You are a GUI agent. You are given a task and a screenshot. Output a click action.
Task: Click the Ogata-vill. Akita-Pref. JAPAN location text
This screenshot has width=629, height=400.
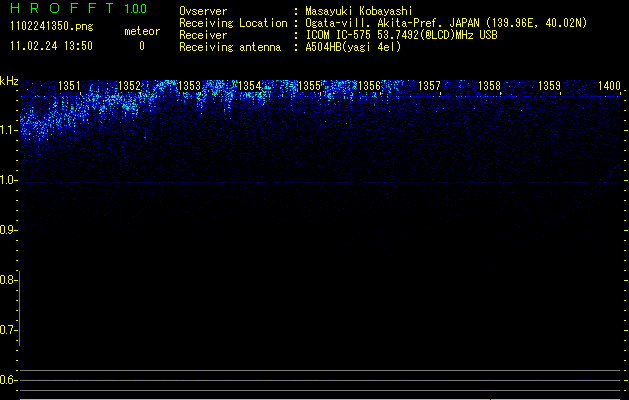coord(446,23)
